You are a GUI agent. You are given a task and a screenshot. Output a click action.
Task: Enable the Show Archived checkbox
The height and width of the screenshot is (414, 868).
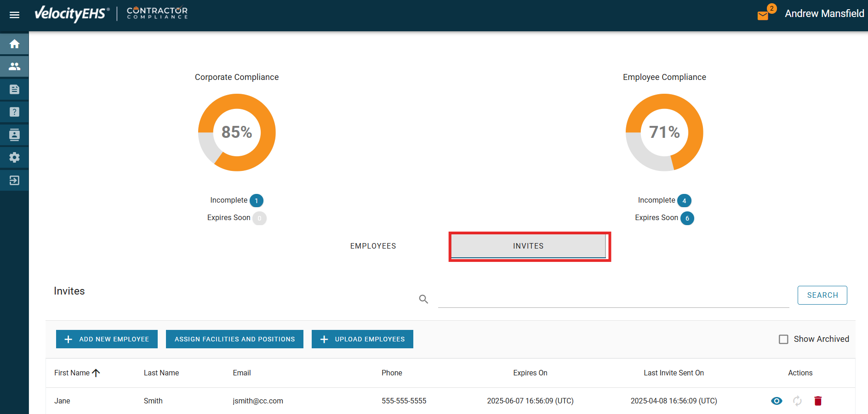[783, 339]
